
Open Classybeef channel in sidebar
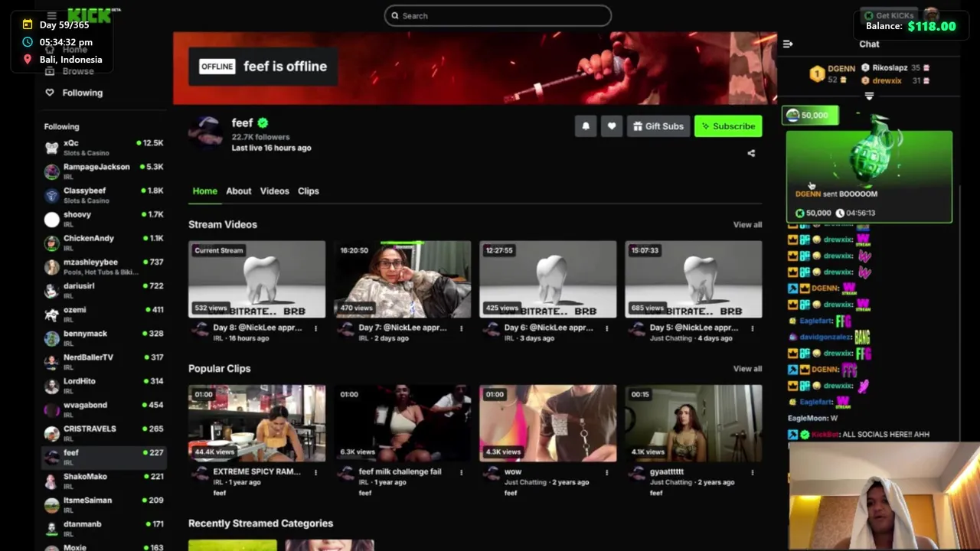pos(103,195)
